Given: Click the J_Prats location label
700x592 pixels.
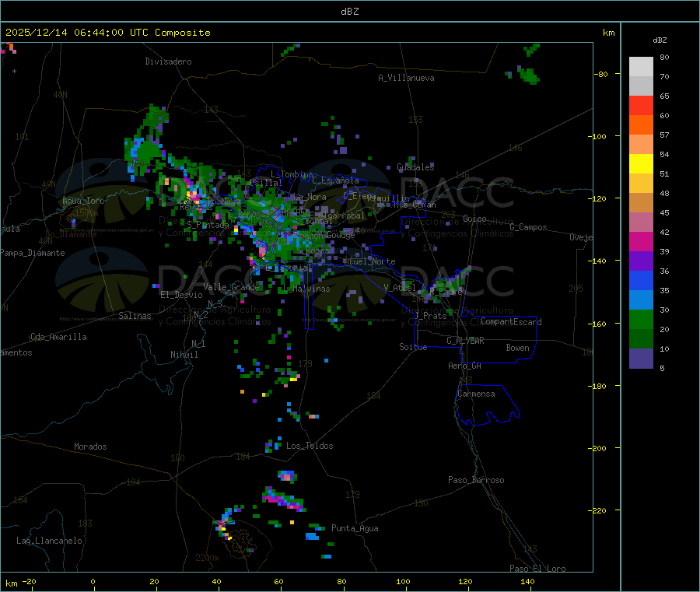Looking at the screenshot, I should point(430,315).
